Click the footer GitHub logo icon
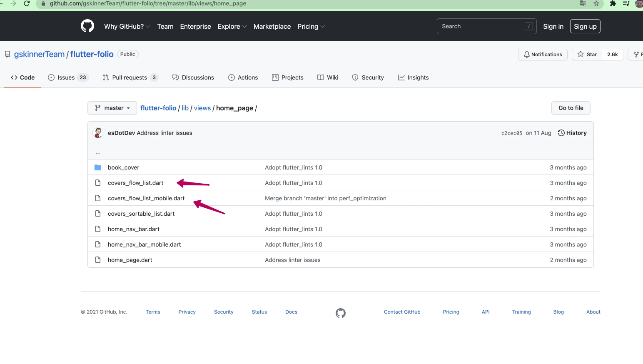This screenshot has height=364, width=643. 341,313
